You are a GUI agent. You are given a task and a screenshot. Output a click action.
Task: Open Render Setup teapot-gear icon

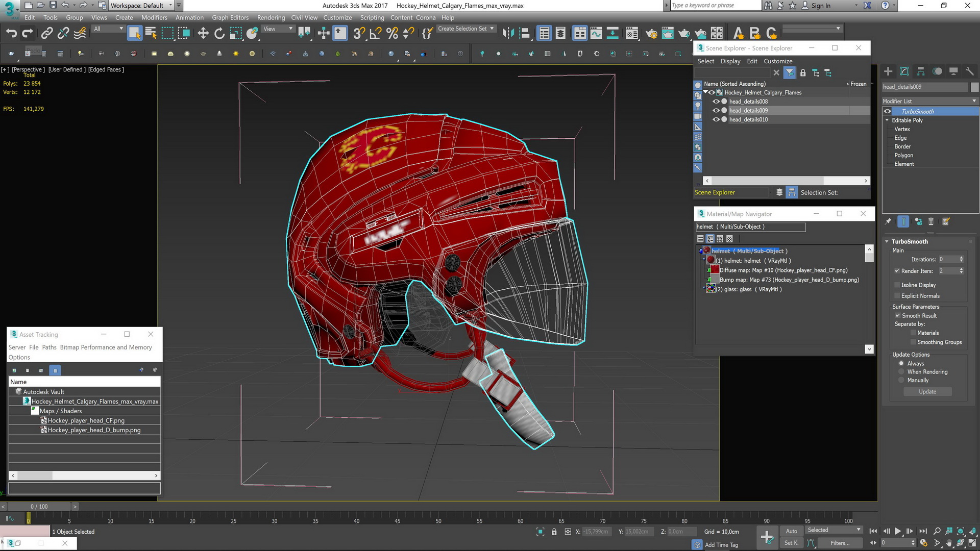tap(651, 34)
